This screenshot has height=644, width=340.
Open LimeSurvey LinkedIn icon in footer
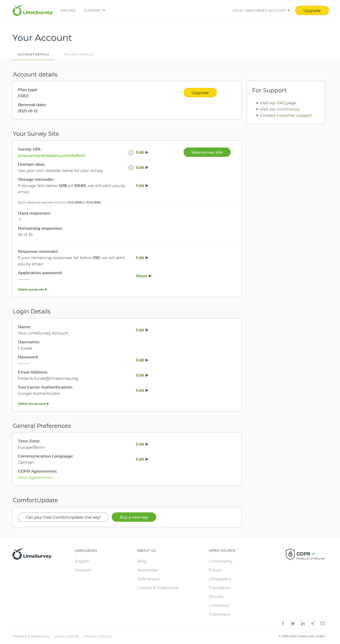303,623
